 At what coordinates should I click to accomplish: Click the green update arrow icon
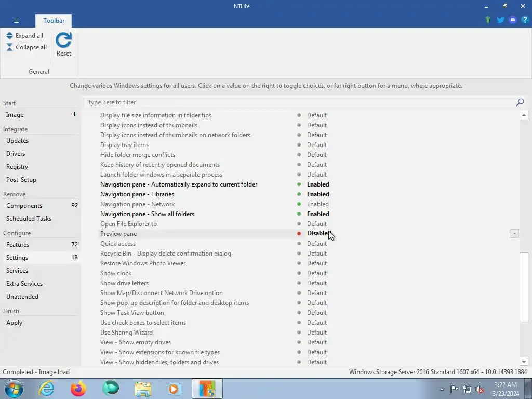coord(488,20)
